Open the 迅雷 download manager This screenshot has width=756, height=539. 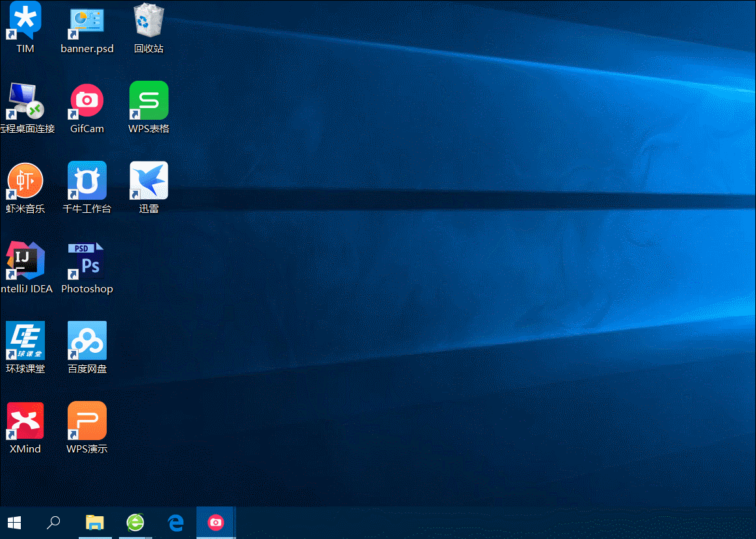(x=148, y=180)
